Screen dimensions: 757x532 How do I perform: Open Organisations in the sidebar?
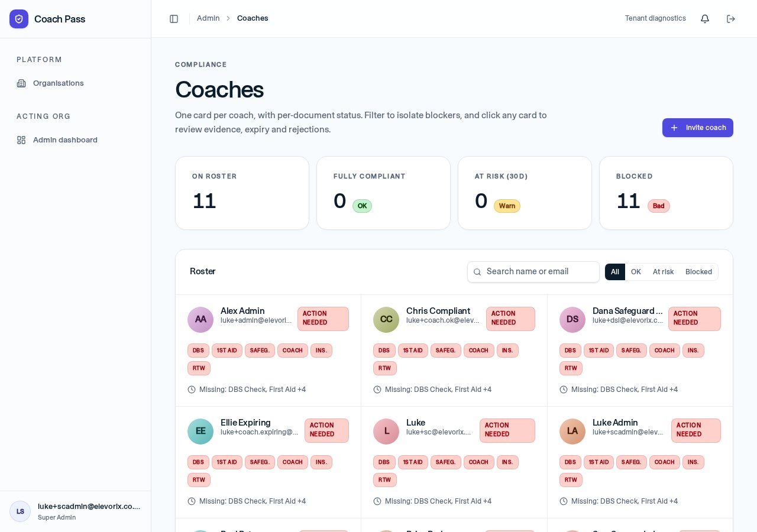pyautogui.click(x=76, y=83)
